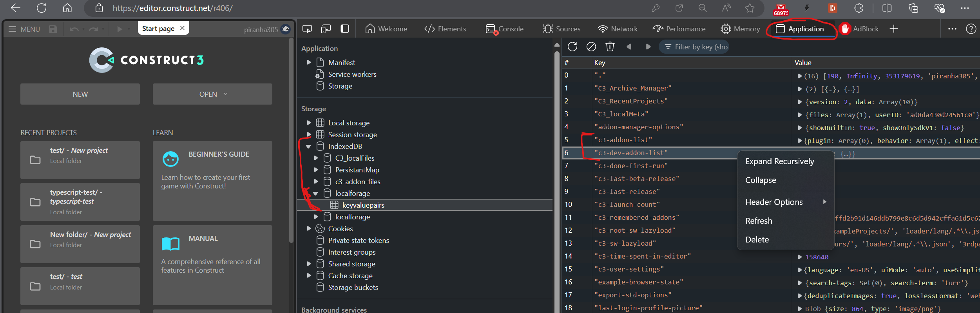Open browser settings and more ellipsis
The image size is (980, 313).
click(x=965, y=8)
